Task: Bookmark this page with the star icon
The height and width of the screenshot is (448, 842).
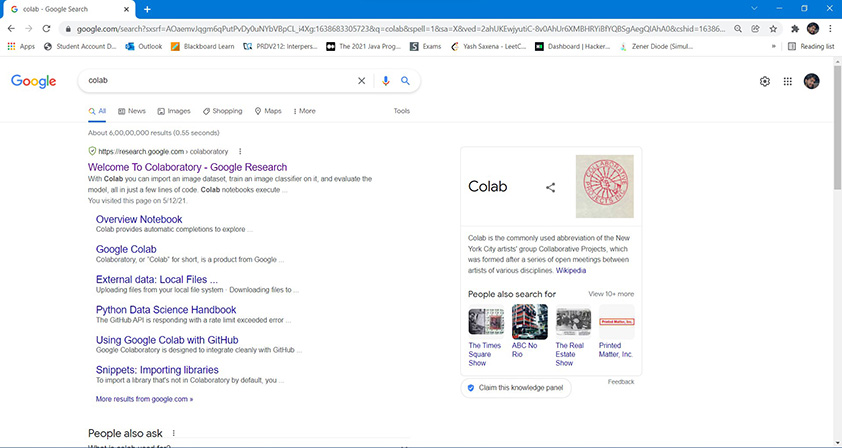Action: tap(773, 28)
